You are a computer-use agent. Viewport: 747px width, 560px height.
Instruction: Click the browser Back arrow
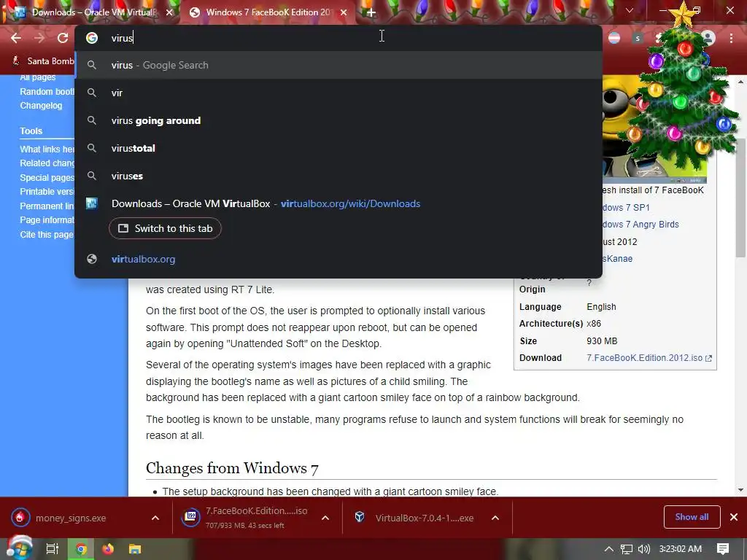pyautogui.click(x=16, y=38)
